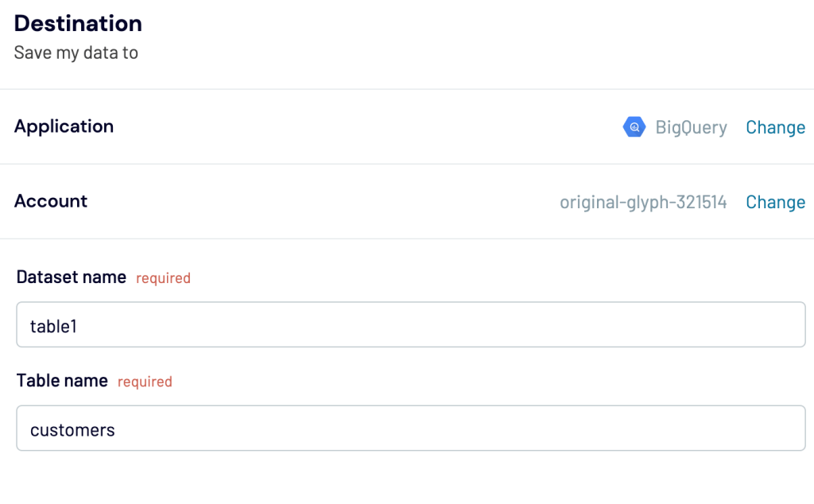
Task: Select the table1 value in Dataset name
Action: pyautogui.click(x=53, y=326)
